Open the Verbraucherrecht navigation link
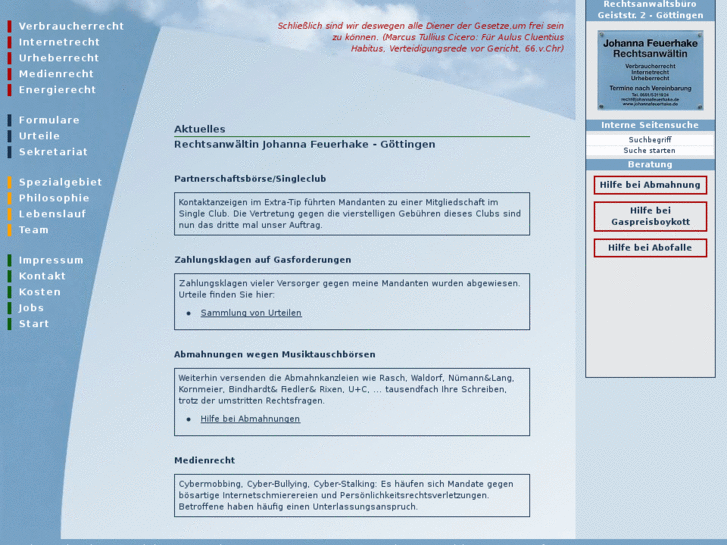 click(71, 26)
